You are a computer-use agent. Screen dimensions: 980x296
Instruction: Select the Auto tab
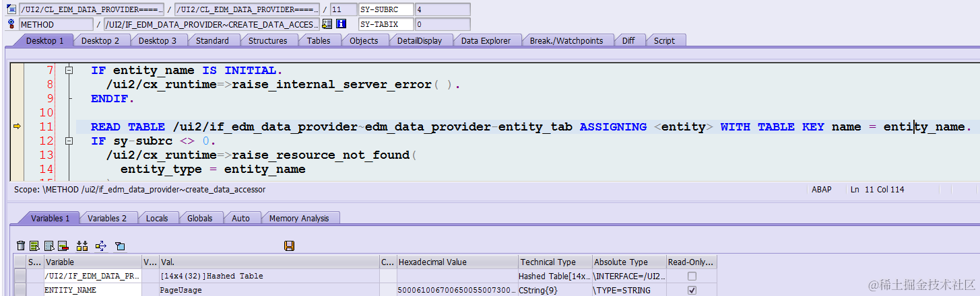pyautogui.click(x=240, y=218)
